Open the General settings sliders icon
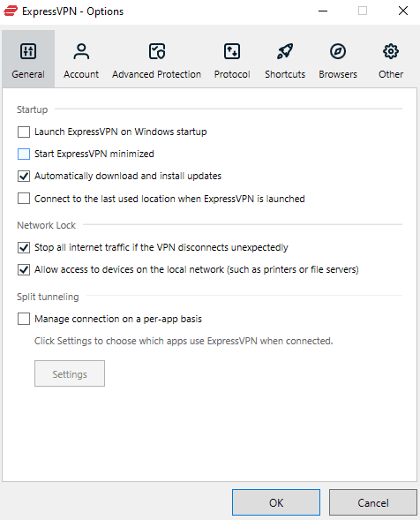The width and height of the screenshot is (420, 520). pyautogui.click(x=28, y=51)
